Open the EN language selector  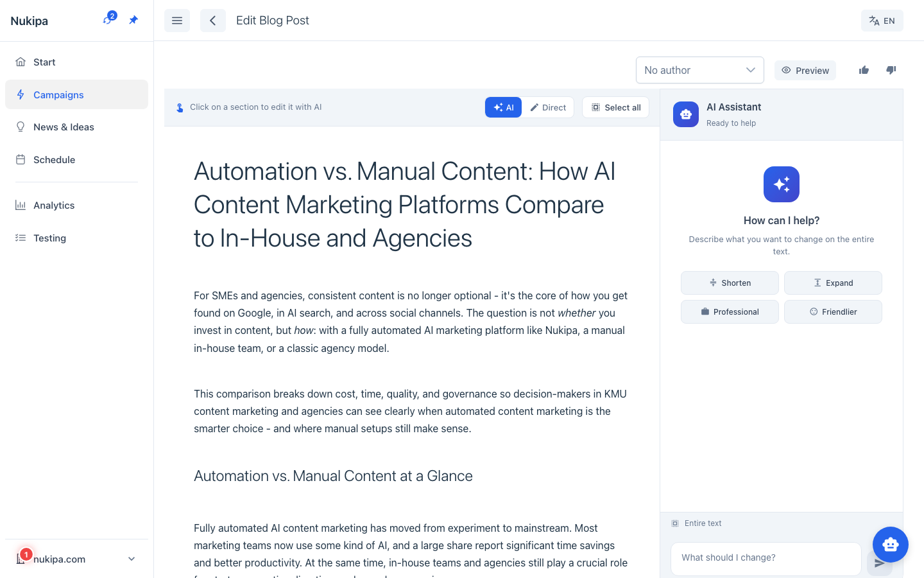[x=882, y=20]
